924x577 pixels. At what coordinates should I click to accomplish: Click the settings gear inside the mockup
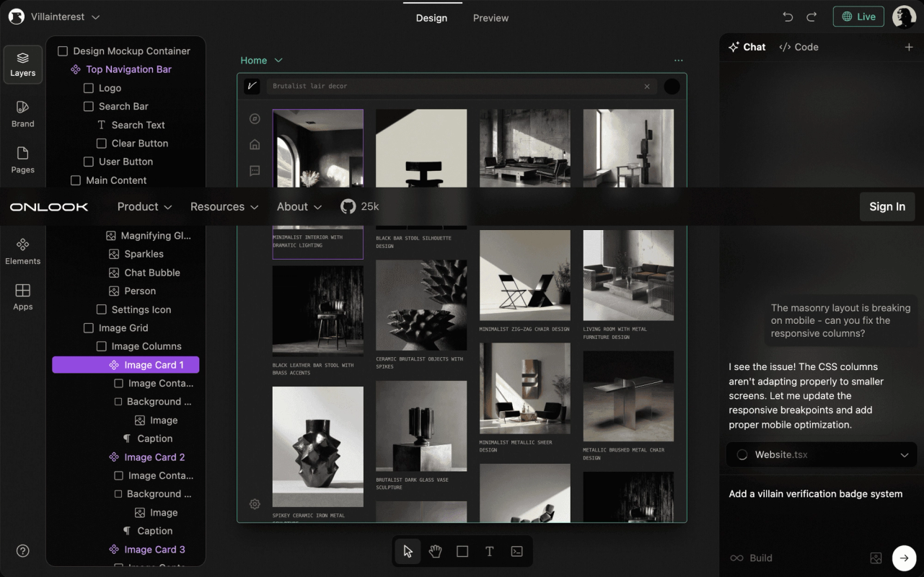pyautogui.click(x=255, y=504)
